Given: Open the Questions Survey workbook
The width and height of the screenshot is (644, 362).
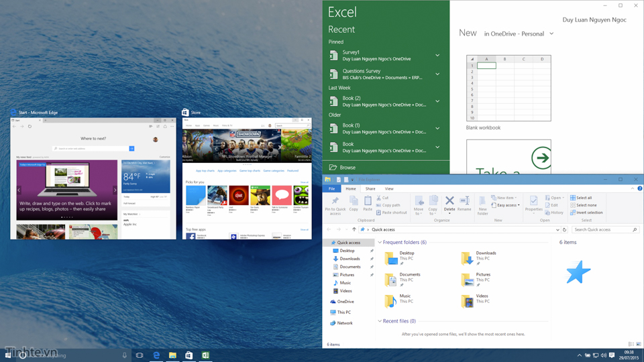Looking at the screenshot, I should pyautogui.click(x=378, y=74).
